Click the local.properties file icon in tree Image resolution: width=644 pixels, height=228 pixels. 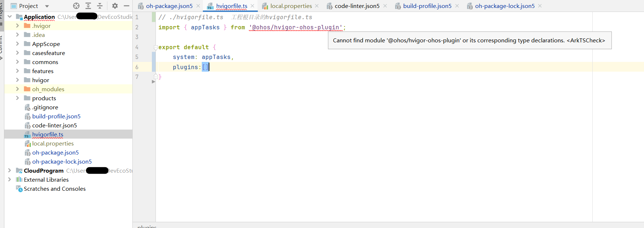pos(27,144)
